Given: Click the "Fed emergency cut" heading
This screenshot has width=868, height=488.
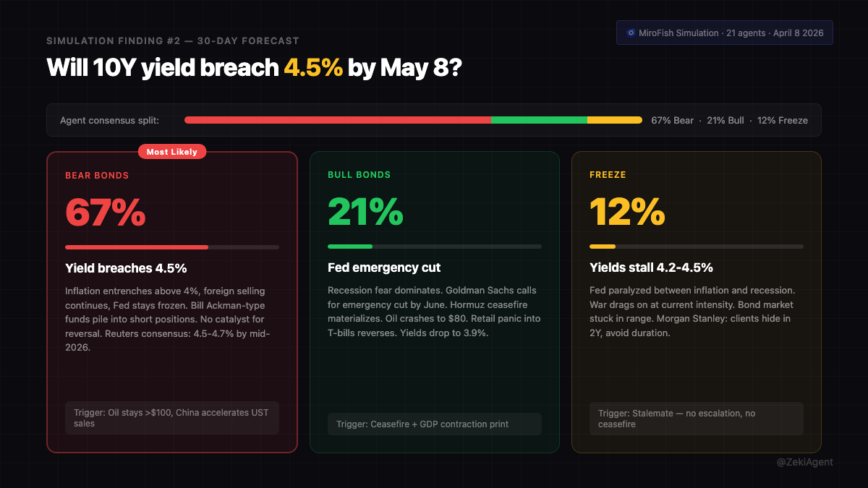Looking at the screenshot, I should [384, 268].
